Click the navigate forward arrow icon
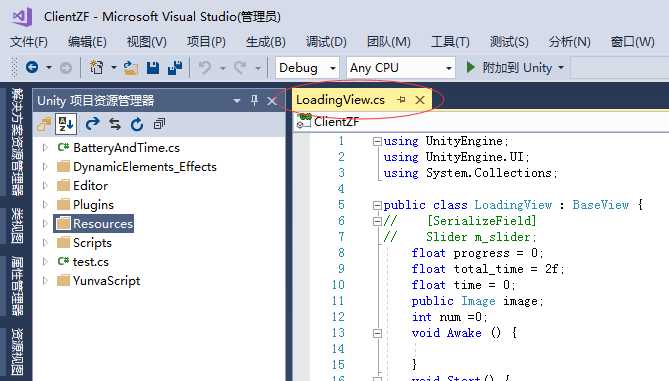 (65, 67)
